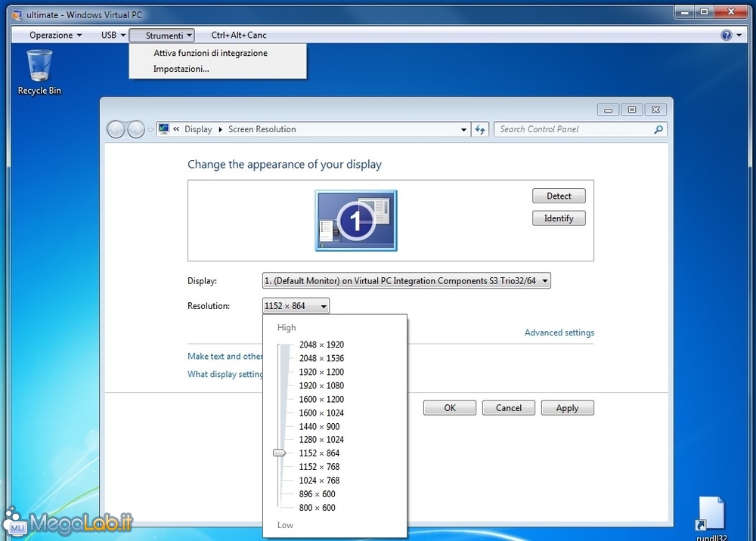Select 1920 × 1200 resolution
Viewport: 756px width, 541px height.
[321, 372]
